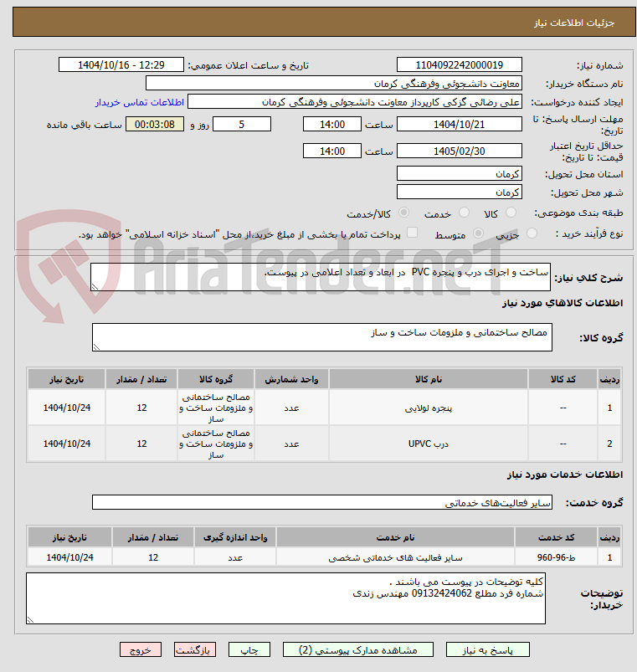Click the نام دستگاه خریدار field
This screenshot has height=672, width=637.
(x=333, y=83)
